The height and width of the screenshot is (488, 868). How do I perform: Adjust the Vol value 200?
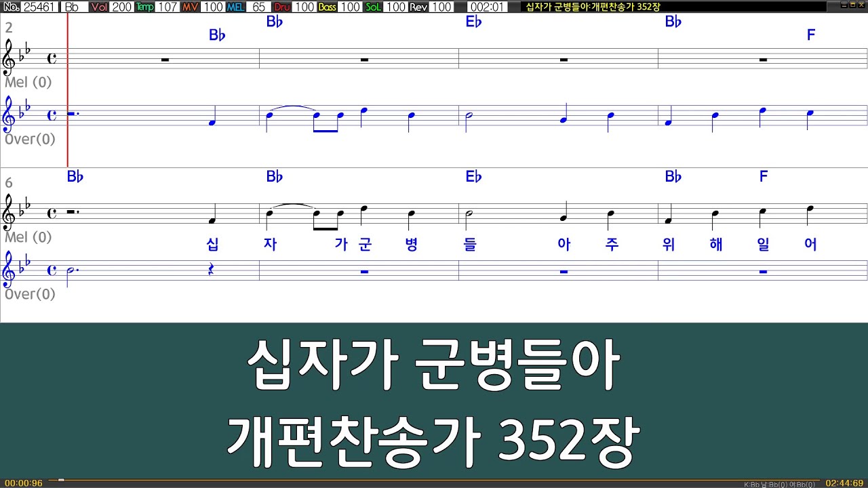[121, 7]
